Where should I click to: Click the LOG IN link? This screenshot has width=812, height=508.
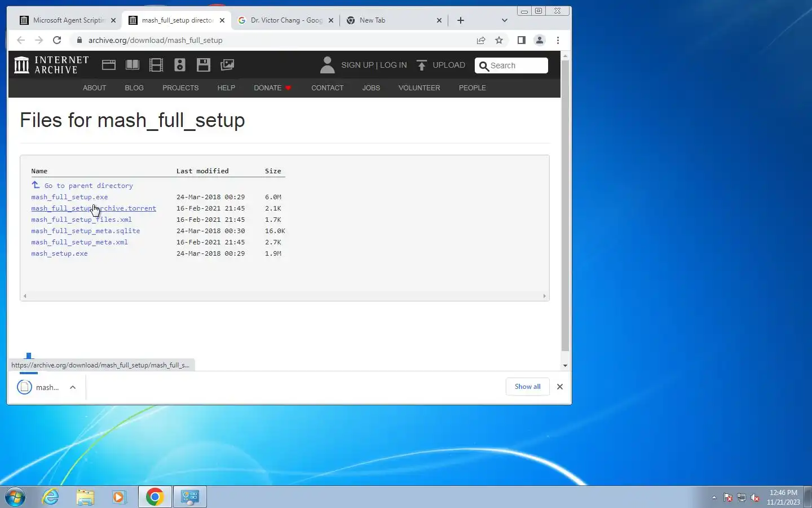coord(394,65)
